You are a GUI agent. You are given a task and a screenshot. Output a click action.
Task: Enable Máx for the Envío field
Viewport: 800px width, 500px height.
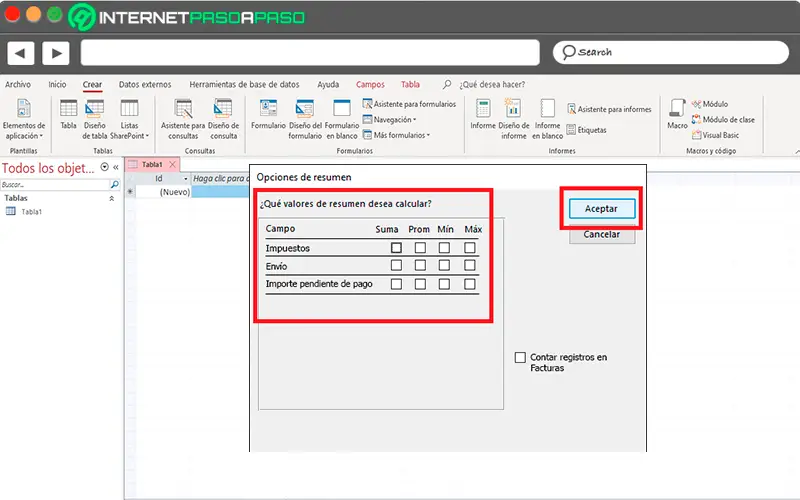470,266
